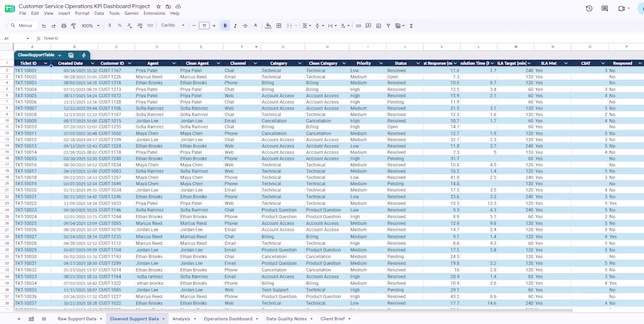This screenshot has height=324, width=644.
Task: Open the Insert menu
Action: coord(64,13)
